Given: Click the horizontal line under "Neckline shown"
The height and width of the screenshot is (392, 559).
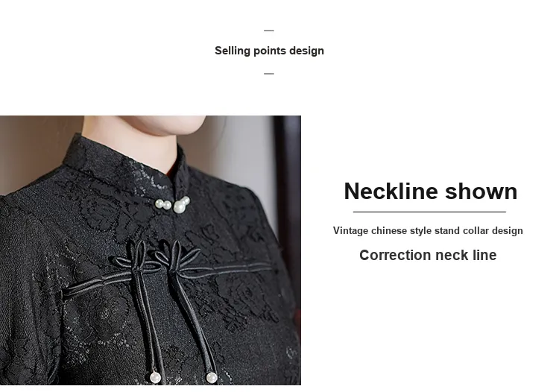Looking at the screenshot, I should pos(429,212).
